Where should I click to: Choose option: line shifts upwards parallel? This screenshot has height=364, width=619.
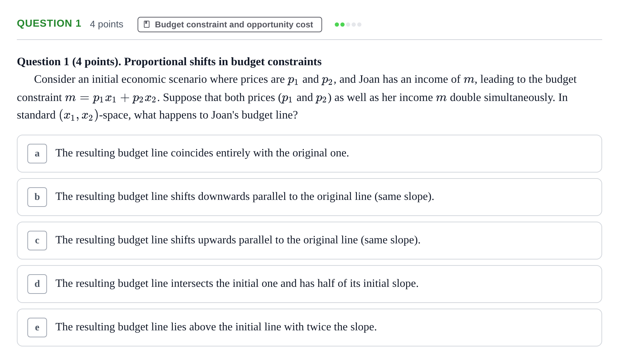309,241
